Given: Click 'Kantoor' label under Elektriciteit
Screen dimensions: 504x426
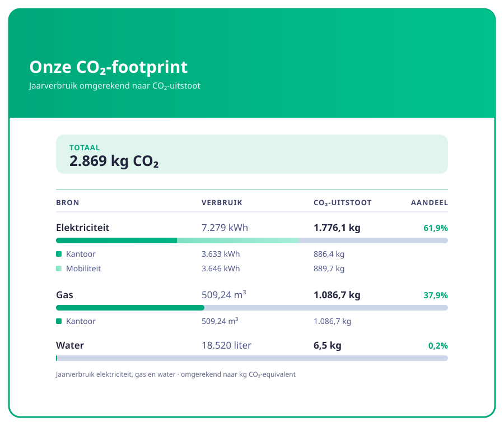Looking at the screenshot, I should point(81,254).
